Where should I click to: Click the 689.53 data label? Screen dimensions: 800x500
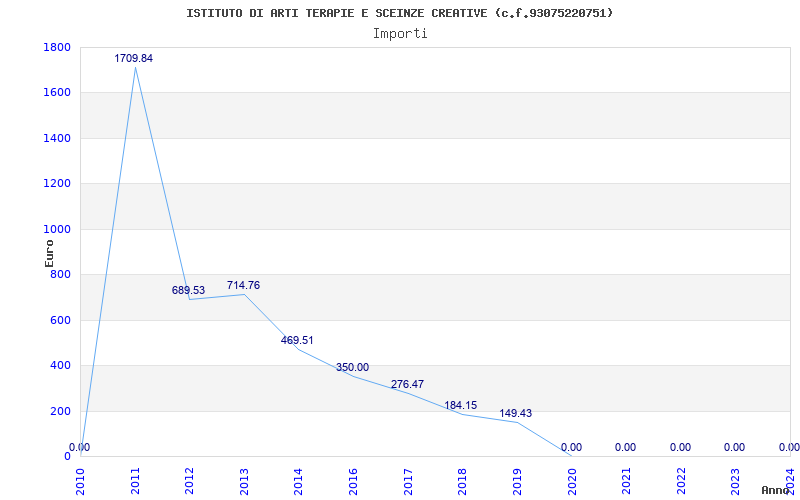[188, 290]
